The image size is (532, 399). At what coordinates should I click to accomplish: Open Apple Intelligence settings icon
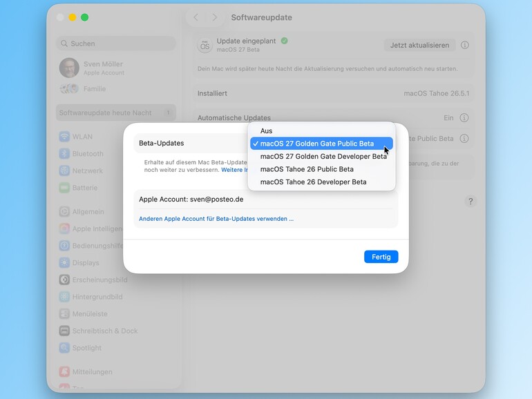[64, 228]
